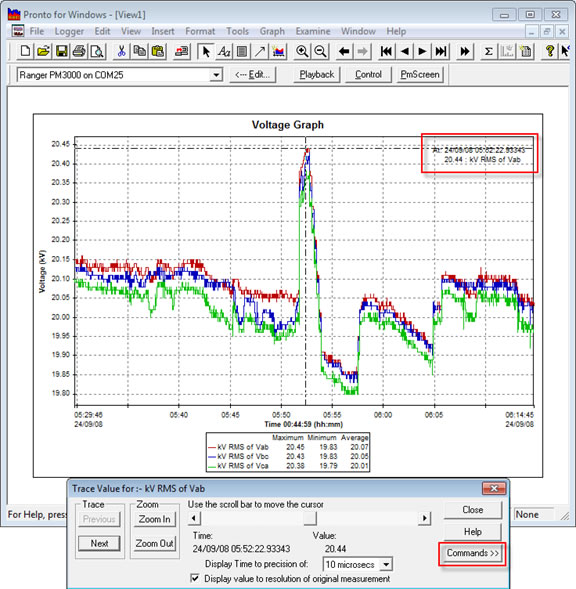
Task: Open the Graph menu
Action: coord(272,31)
